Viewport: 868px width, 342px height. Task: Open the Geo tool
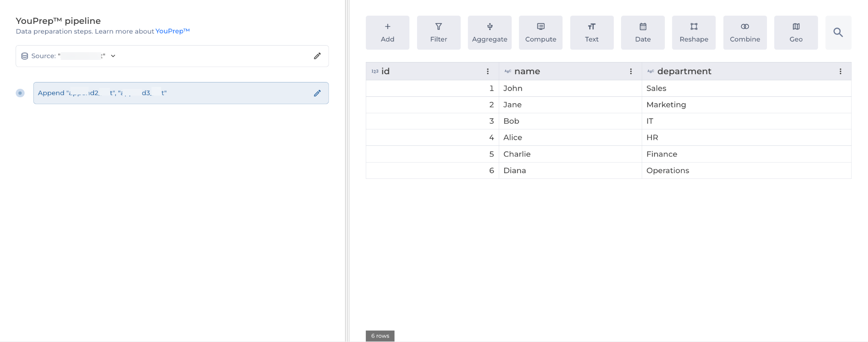tap(796, 33)
